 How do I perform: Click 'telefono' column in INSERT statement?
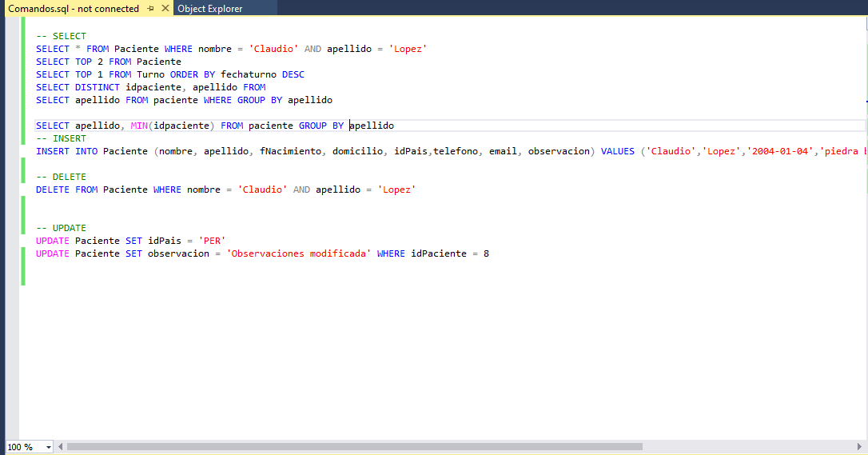(x=456, y=151)
